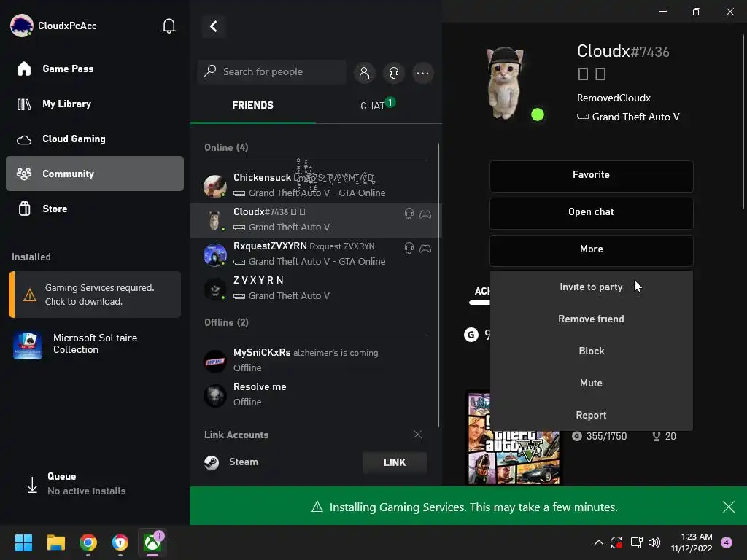Click controller icon on RxquestZVXYRN row
This screenshot has height=560, width=747.
point(425,248)
